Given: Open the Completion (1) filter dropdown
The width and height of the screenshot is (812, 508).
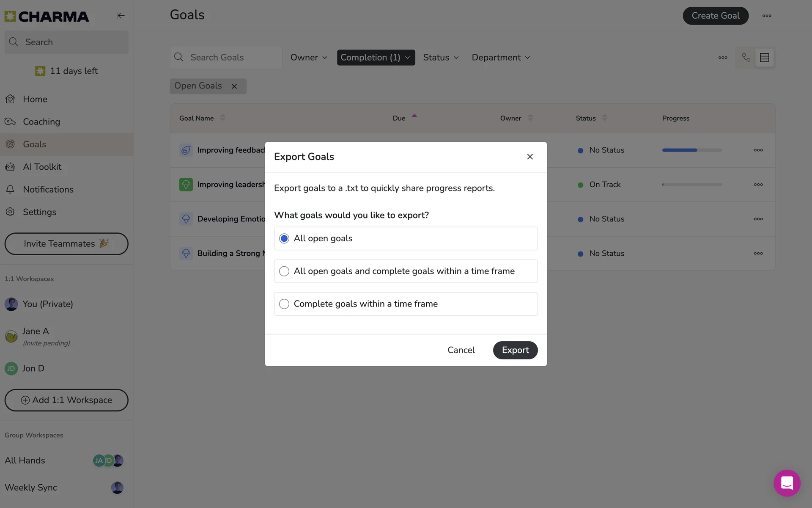Looking at the screenshot, I should [376, 58].
